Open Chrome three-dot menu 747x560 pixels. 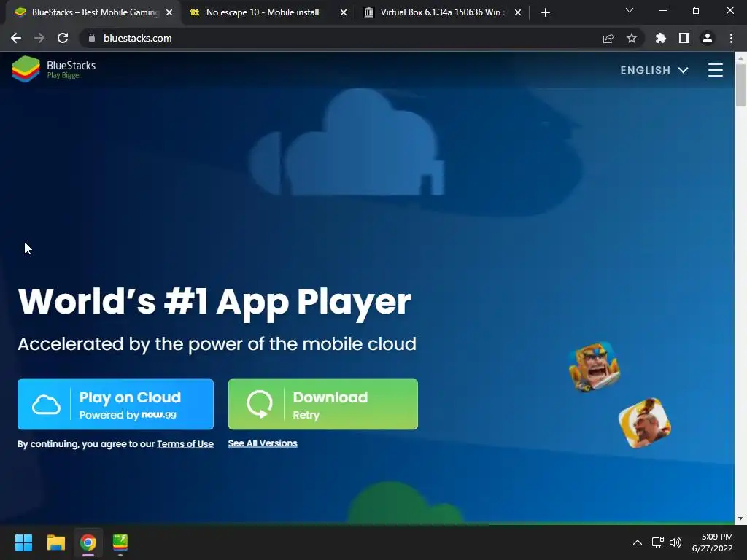click(731, 38)
